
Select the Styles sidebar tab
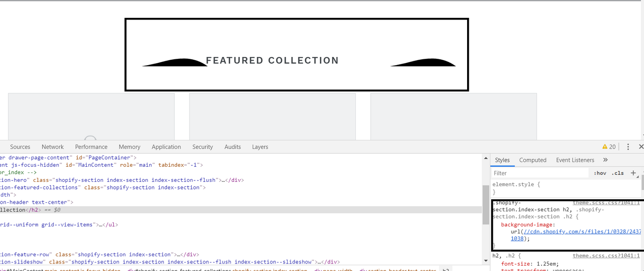502,160
